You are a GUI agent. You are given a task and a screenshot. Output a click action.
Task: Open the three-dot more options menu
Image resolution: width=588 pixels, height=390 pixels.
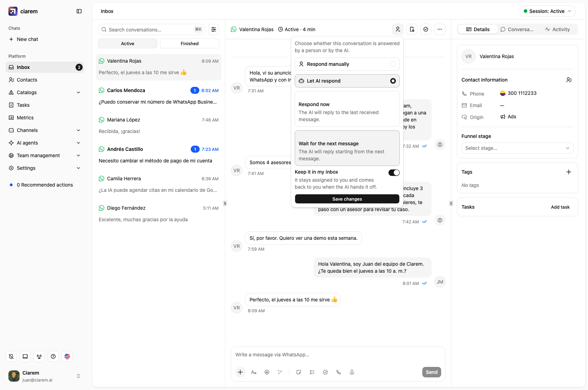pyautogui.click(x=440, y=29)
